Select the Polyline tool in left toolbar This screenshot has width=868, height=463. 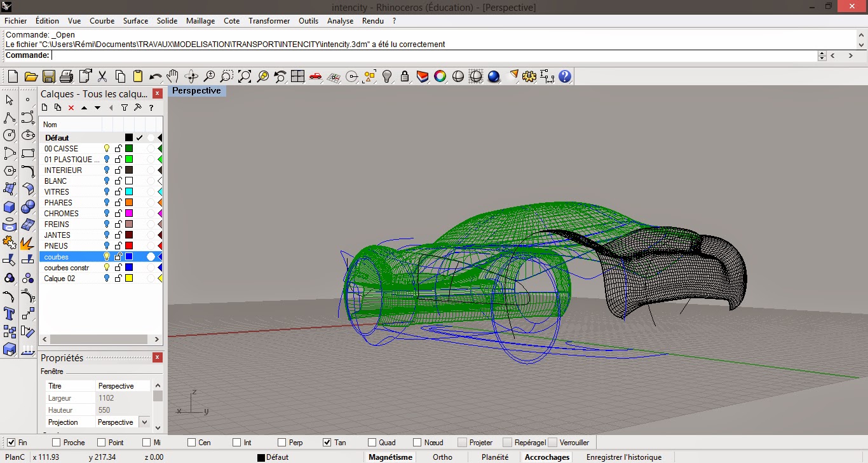10,118
